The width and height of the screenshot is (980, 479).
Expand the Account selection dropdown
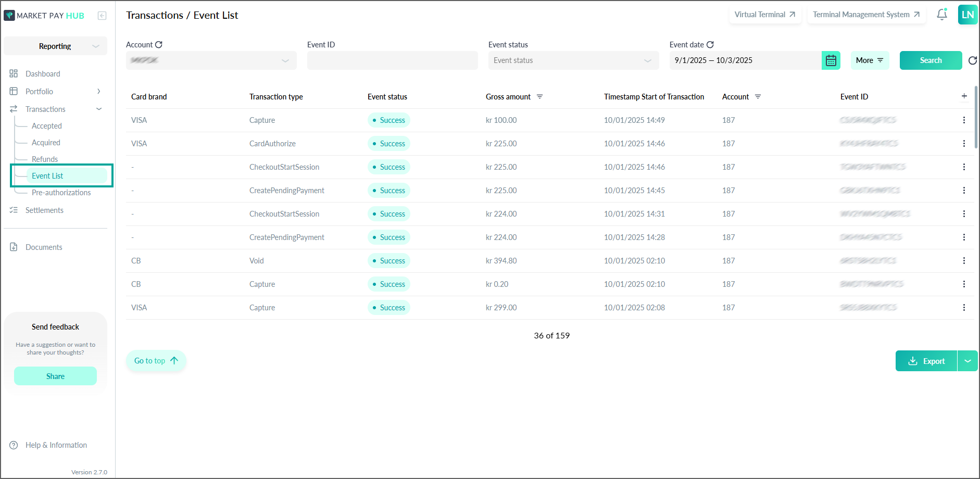211,60
